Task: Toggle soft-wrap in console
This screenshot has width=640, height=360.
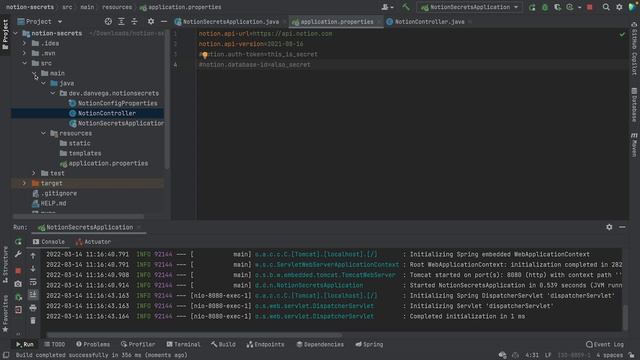Action: (33, 282)
